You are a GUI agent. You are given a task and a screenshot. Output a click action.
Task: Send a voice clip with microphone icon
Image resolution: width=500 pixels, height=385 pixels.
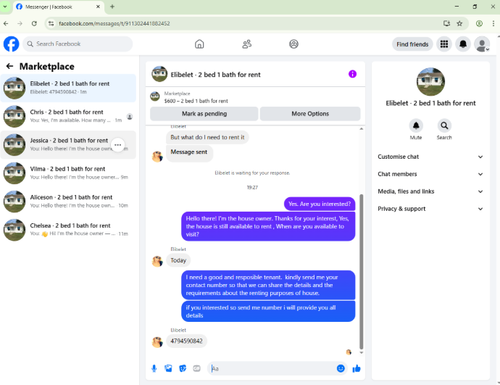pyautogui.click(x=154, y=368)
